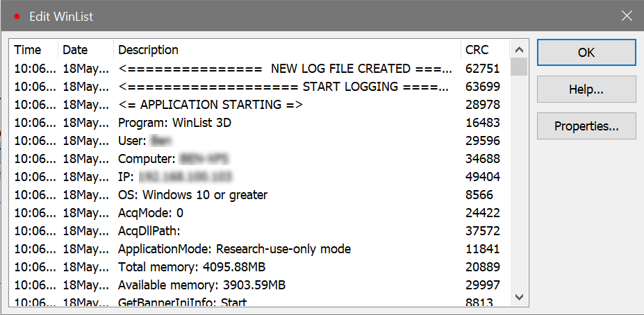Click CRC value 34688
This screenshot has height=315, width=644.
pyautogui.click(x=483, y=159)
